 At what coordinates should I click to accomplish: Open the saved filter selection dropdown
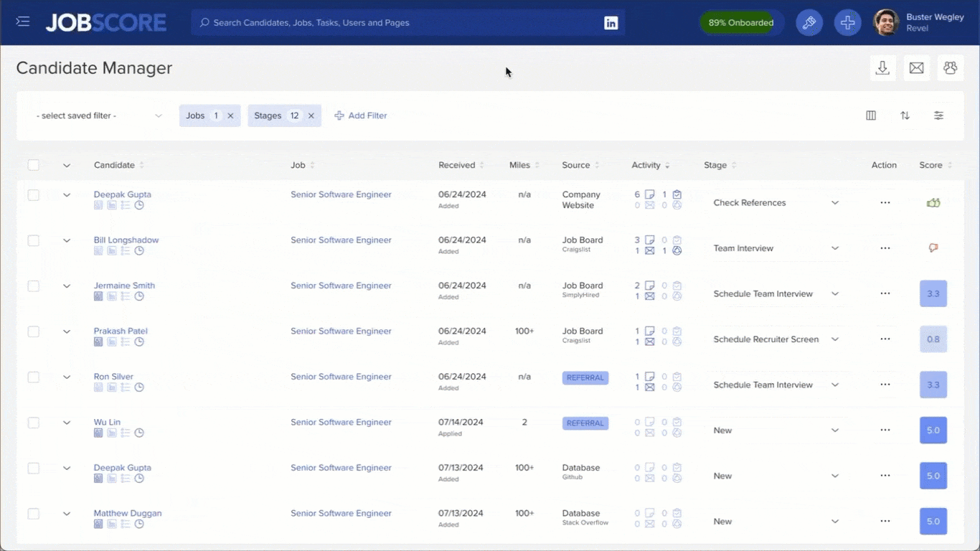(98, 115)
